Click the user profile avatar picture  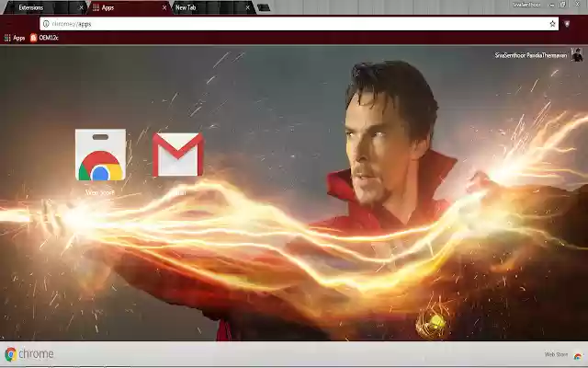[577, 55]
